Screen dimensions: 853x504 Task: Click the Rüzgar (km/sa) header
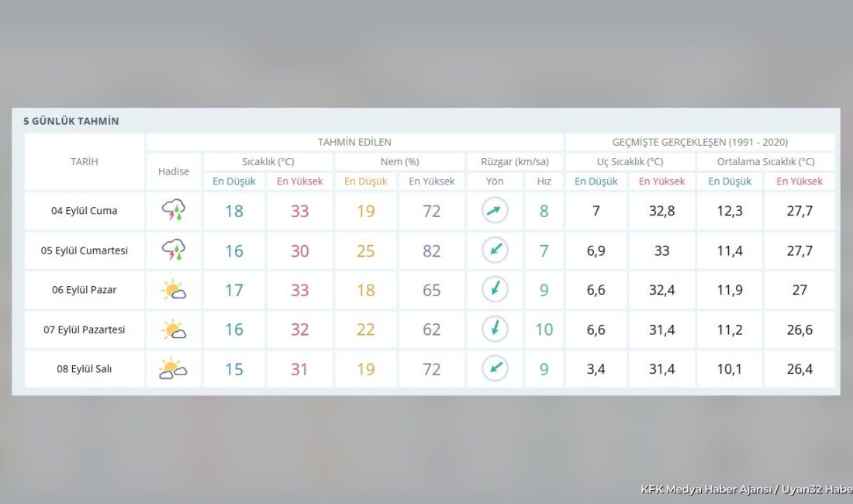point(515,161)
